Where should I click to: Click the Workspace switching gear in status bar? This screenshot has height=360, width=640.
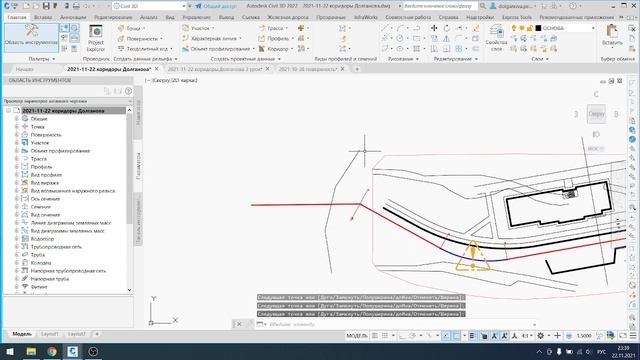coord(540,336)
